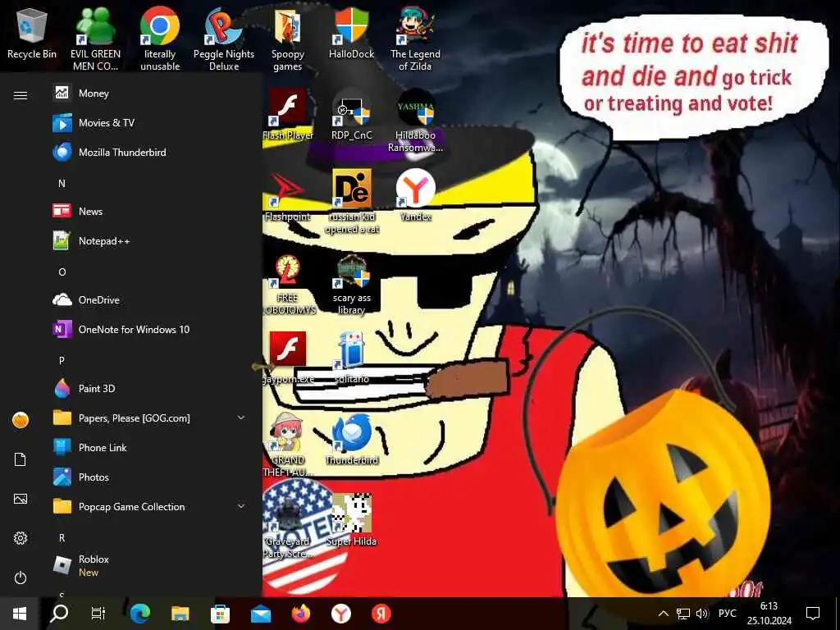Open network status tray icon
Screen dimensions: 840x630
tap(683, 614)
